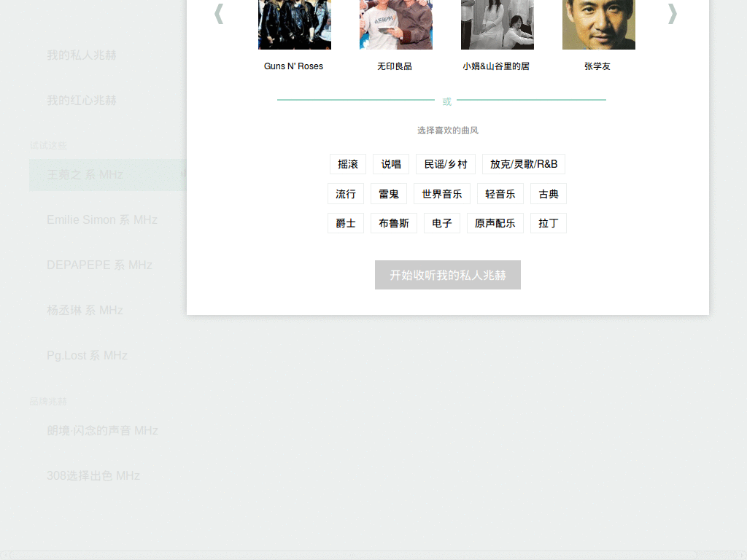
Task: Select the 说唱 genre
Action: (390, 164)
